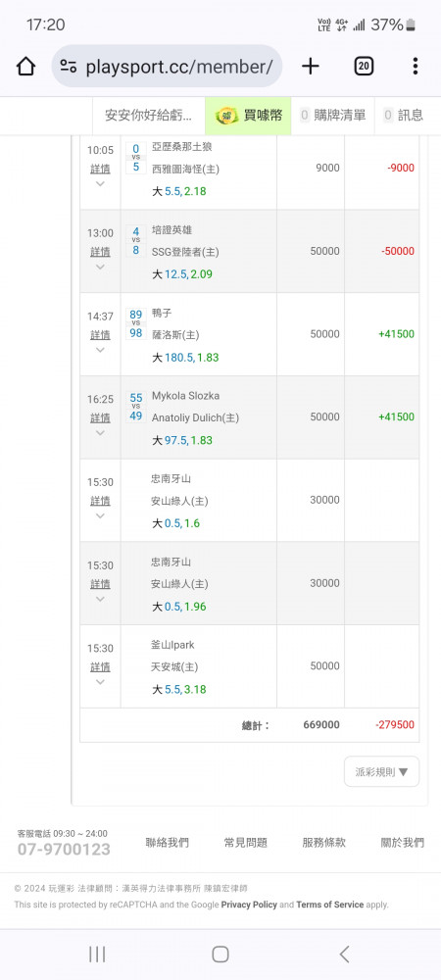Viewport: 441px width, 980px height.
Task: Tap the Android back navigation button
Action: (344, 954)
